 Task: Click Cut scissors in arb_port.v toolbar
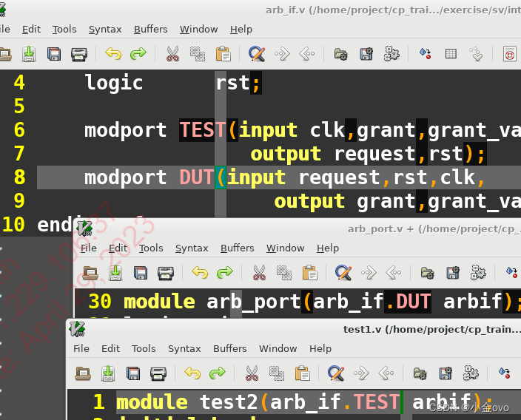click(x=260, y=273)
